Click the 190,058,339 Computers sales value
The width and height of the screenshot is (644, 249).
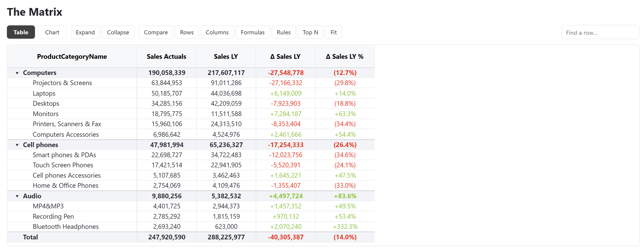coord(167,73)
